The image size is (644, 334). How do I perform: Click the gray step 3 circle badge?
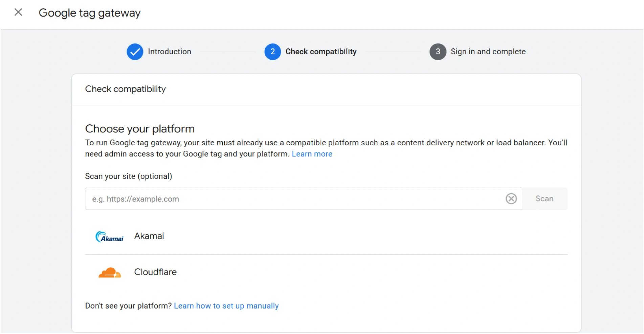click(438, 51)
